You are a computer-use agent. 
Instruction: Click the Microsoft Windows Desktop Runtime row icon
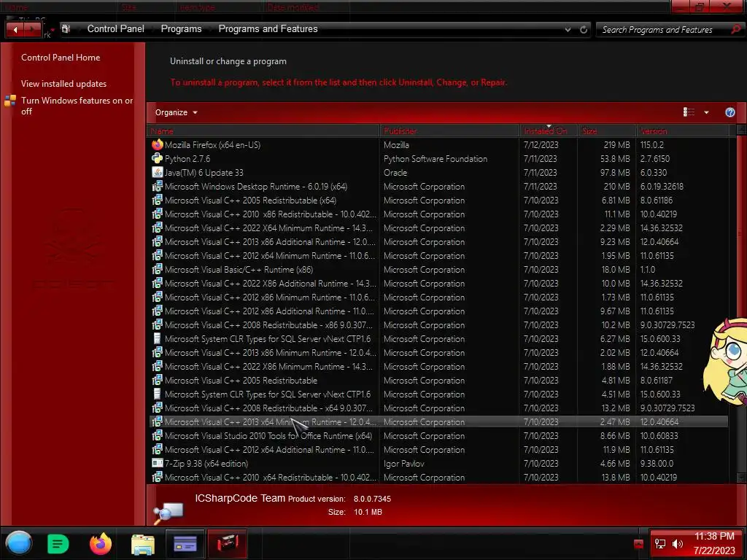(x=158, y=186)
